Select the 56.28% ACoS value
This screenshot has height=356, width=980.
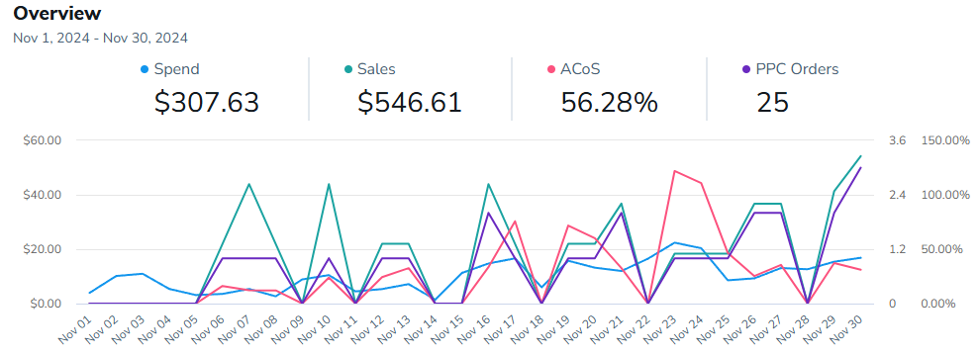610,103
